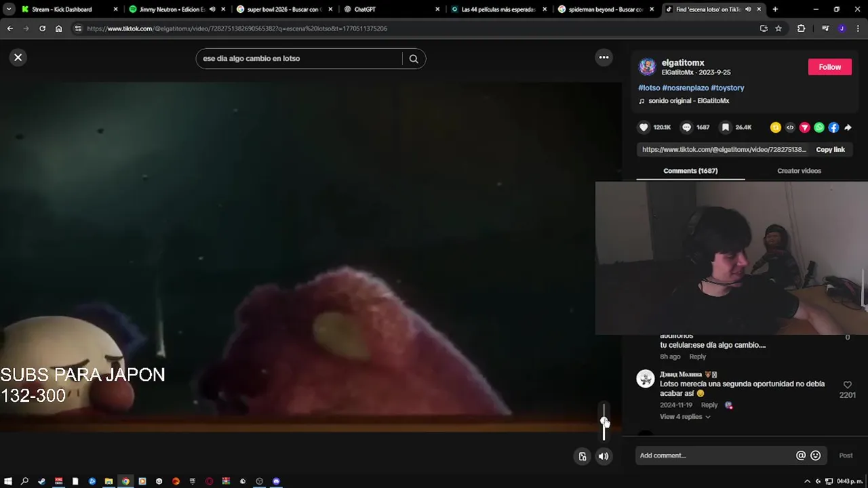The image size is (868, 488).
Task: Open the media controls icon in toolbar
Action: click(x=825, y=28)
